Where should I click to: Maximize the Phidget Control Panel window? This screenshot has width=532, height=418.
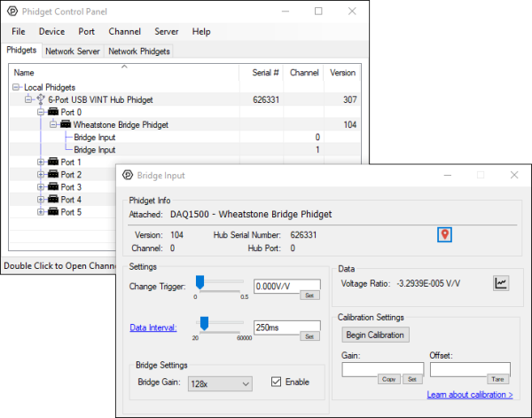point(318,12)
